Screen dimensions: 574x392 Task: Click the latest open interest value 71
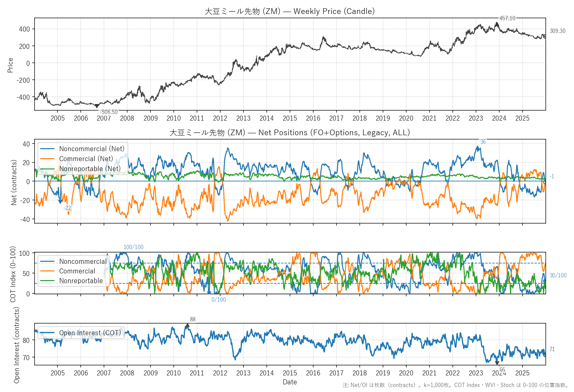point(552,349)
